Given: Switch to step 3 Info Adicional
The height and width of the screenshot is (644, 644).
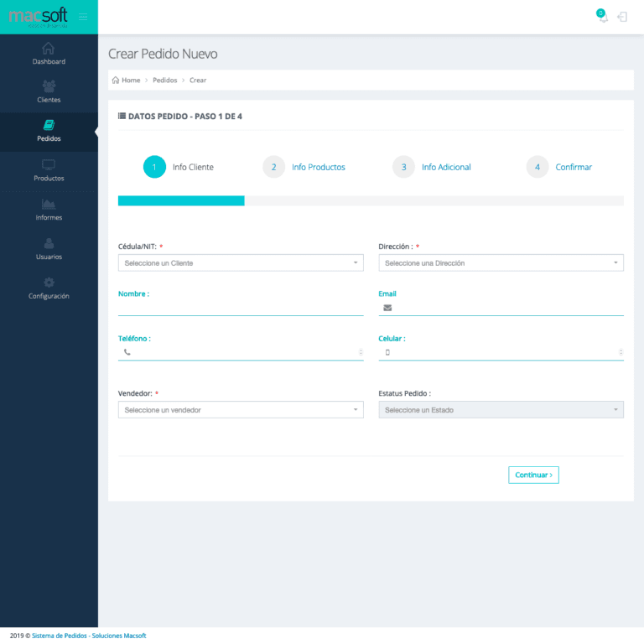Looking at the screenshot, I should pos(445,167).
